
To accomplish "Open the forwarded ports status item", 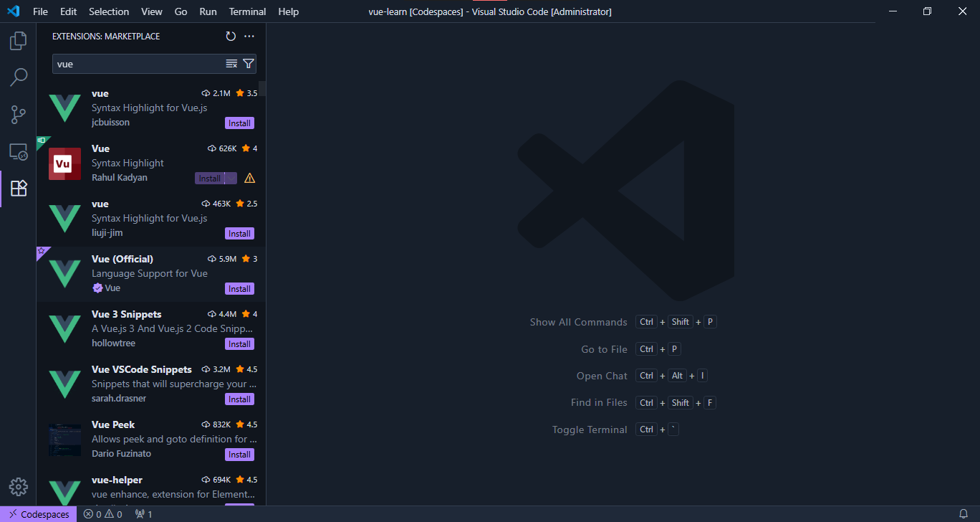I will coord(144,514).
